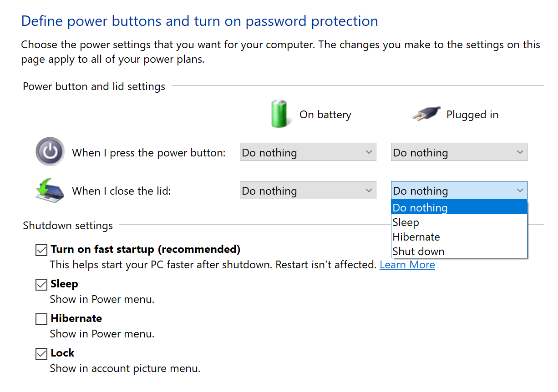Open power button Plugged in dropdown
The height and width of the screenshot is (392, 558).
coord(459,153)
